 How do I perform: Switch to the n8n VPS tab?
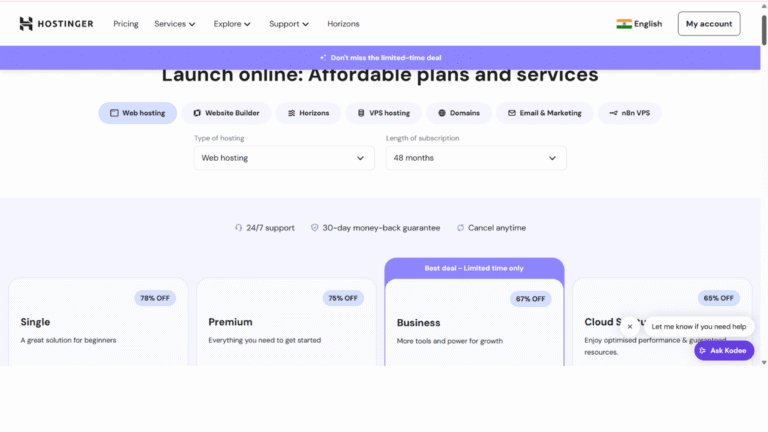[x=629, y=113]
